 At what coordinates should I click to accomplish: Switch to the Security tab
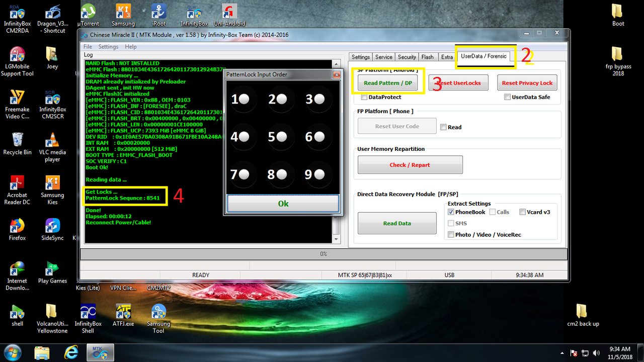407,57
